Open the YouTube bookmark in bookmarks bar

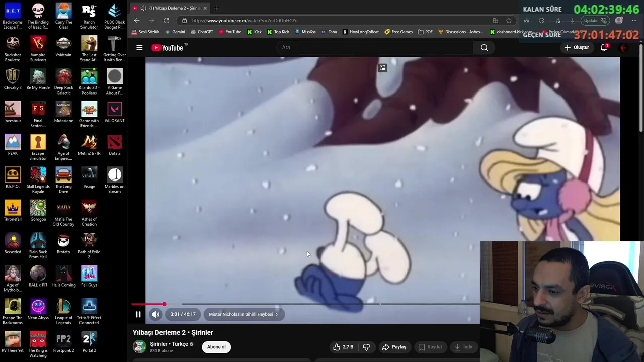click(x=230, y=32)
